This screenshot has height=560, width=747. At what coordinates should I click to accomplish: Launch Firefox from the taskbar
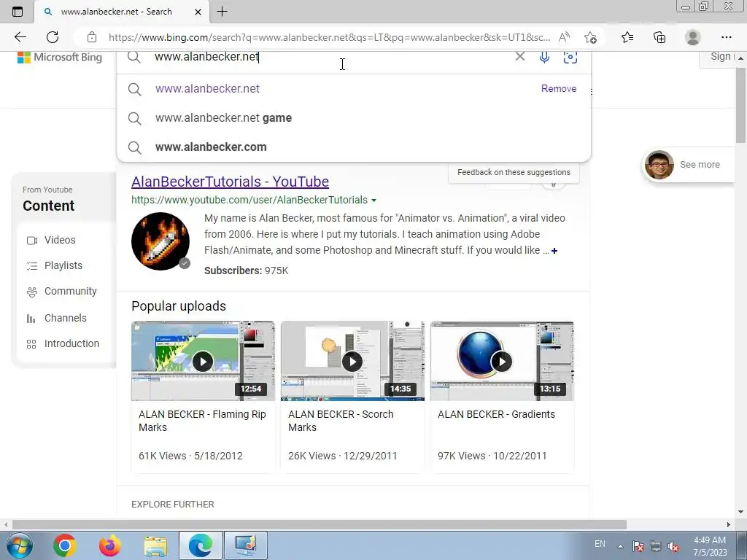[110, 545]
